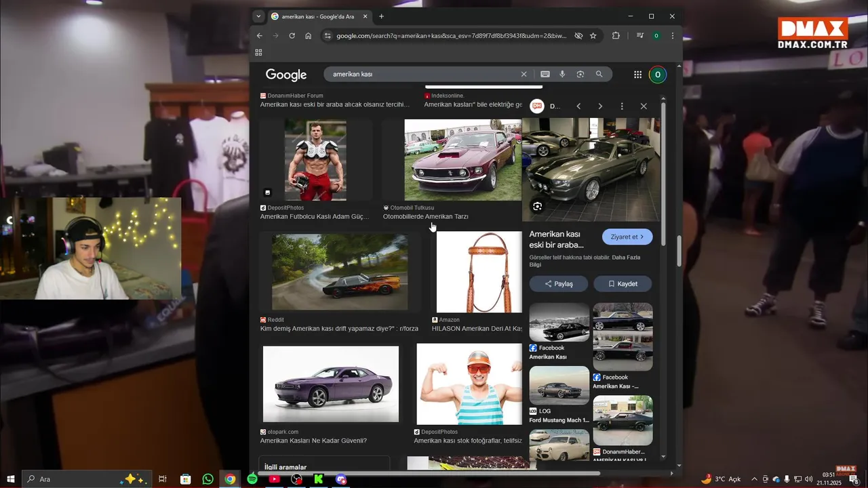Open the Windows Start menu
Image resolution: width=868 pixels, height=488 pixels.
[x=11, y=479]
